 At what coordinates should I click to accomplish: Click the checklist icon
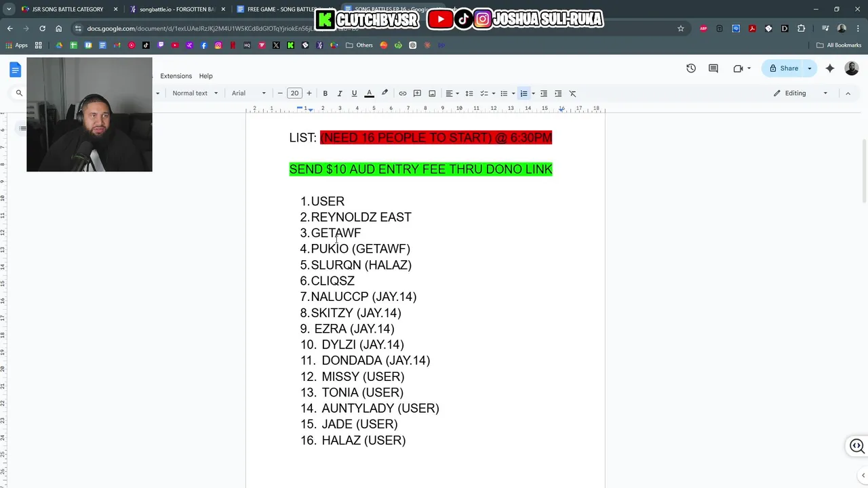pyautogui.click(x=484, y=94)
